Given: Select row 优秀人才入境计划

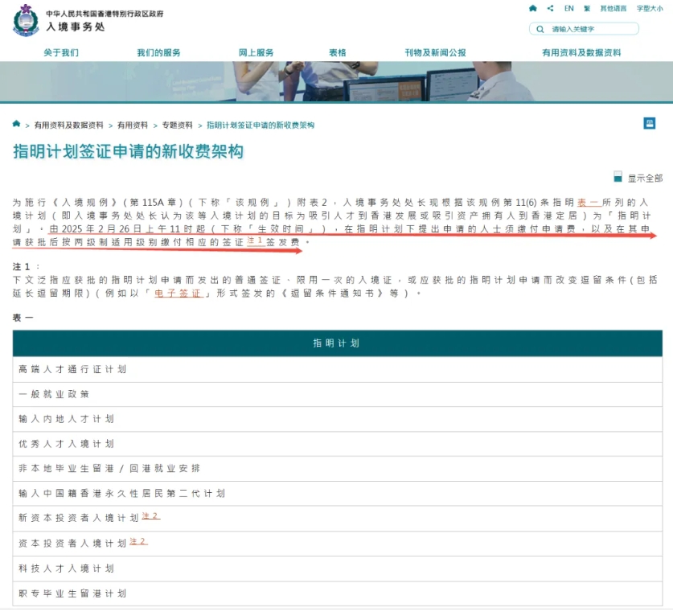Looking at the screenshot, I should pyautogui.click(x=338, y=444).
